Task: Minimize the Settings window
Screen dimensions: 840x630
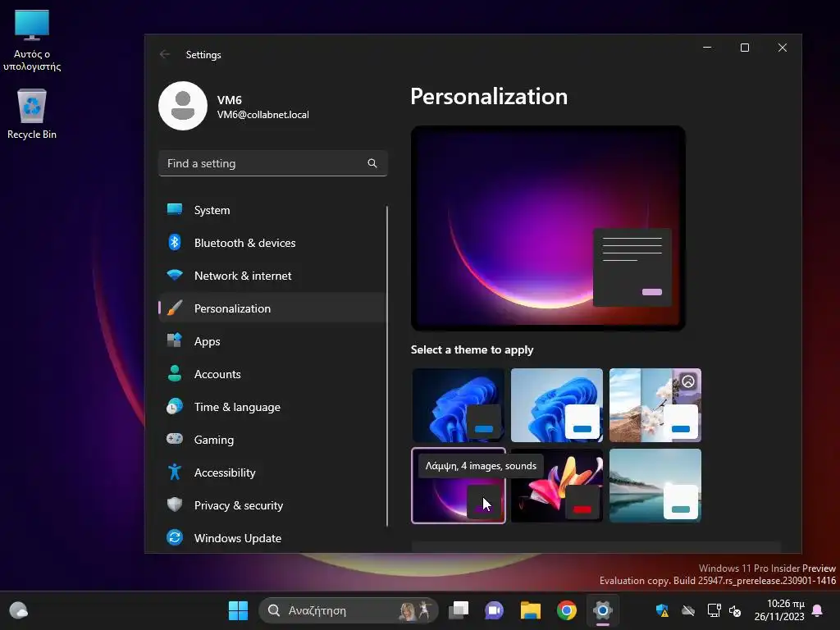Action: pos(707,48)
